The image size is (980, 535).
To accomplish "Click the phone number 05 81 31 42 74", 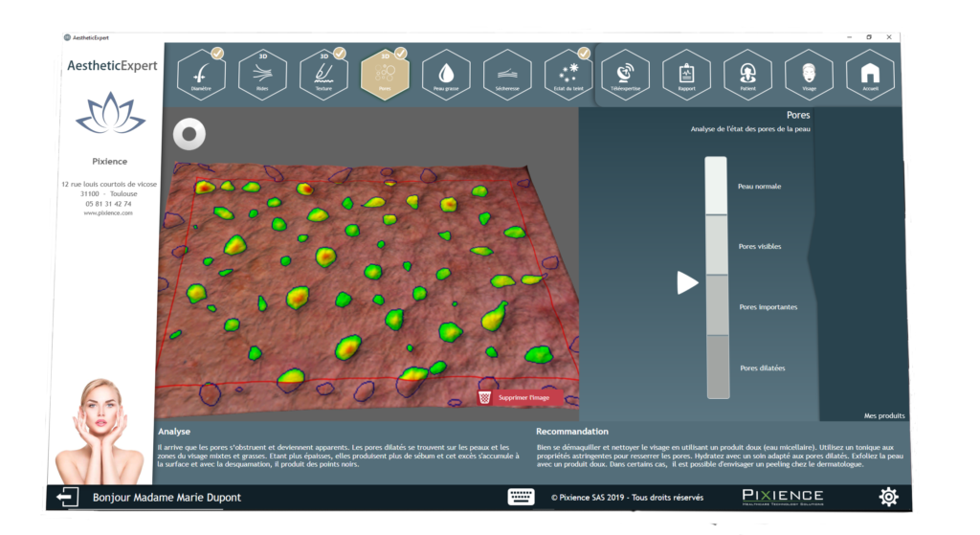I will coord(108,204).
